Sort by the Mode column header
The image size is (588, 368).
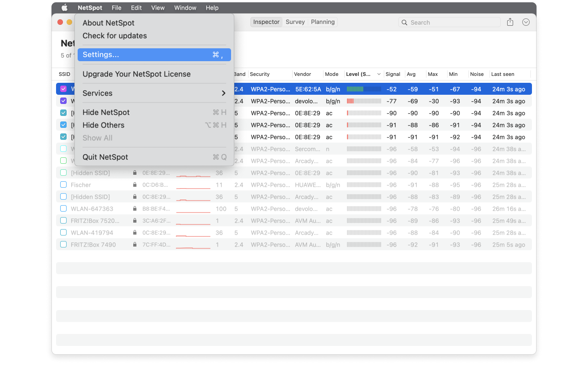click(x=332, y=74)
